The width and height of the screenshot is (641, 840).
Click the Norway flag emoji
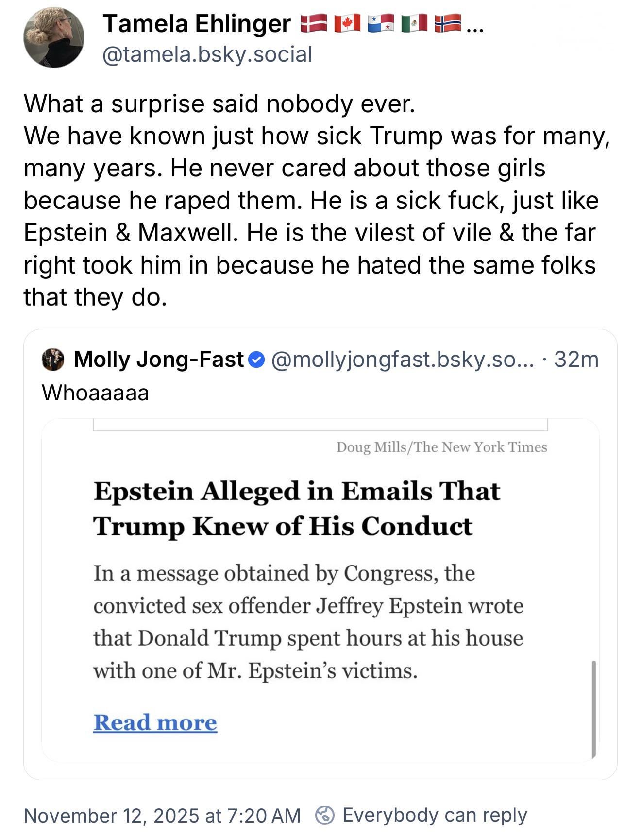[448, 24]
